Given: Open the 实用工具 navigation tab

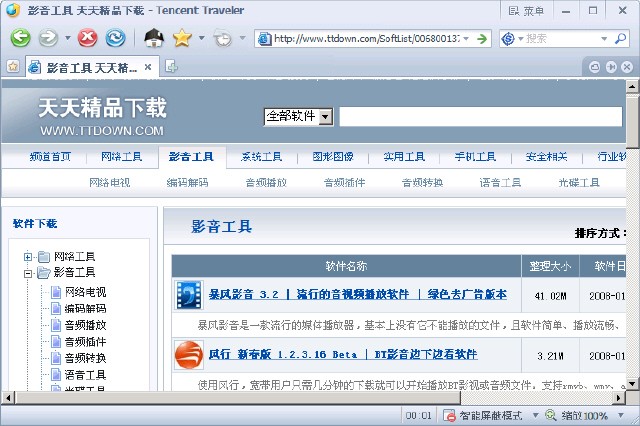Looking at the screenshot, I should pos(404,157).
